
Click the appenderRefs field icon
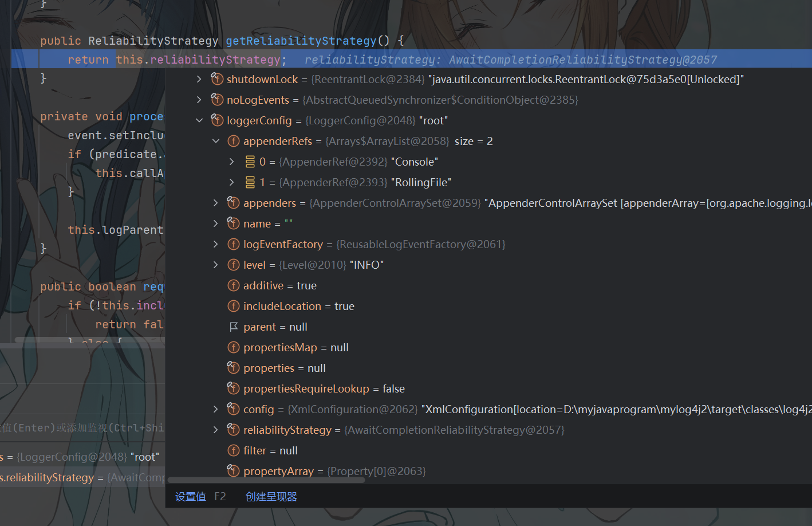tap(233, 141)
